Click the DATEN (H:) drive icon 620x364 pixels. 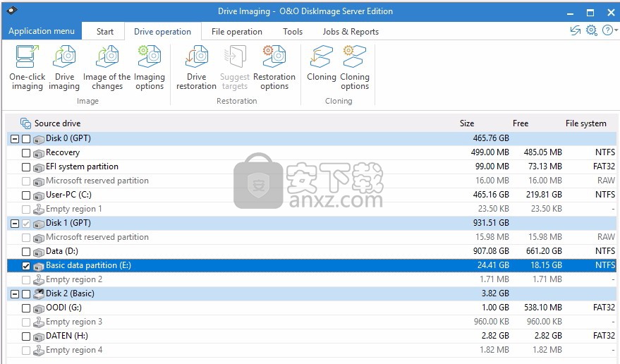click(39, 337)
